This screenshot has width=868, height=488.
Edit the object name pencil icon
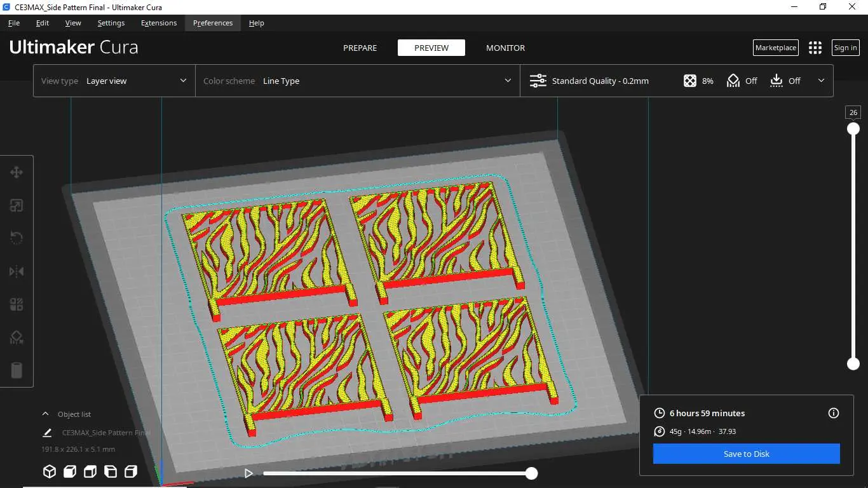47,433
